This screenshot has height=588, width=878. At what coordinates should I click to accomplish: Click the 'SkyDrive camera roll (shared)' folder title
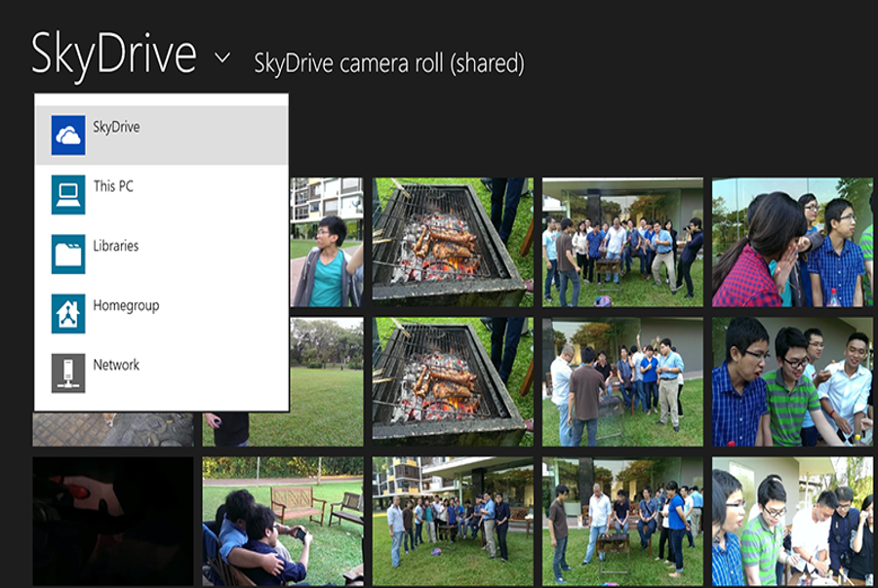coord(389,63)
